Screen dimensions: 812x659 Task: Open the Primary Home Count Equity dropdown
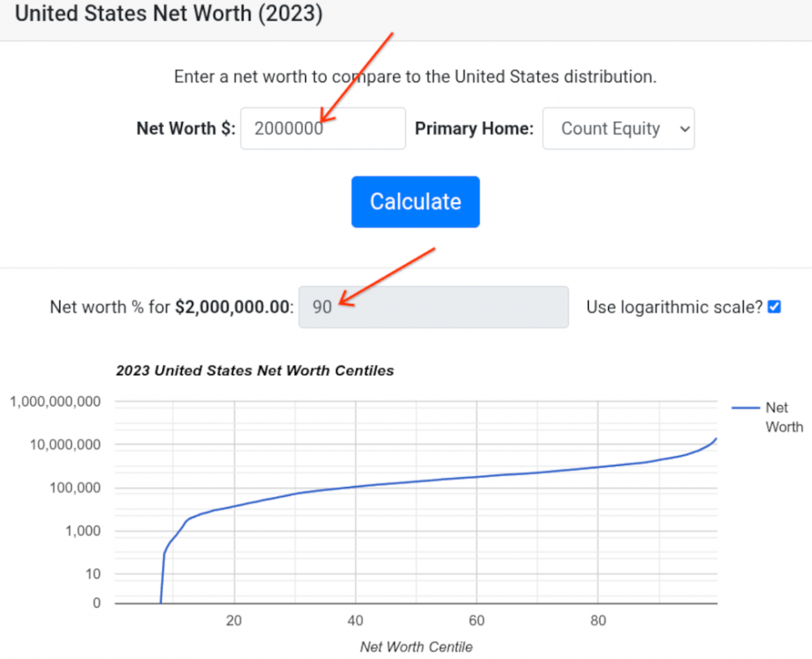[x=618, y=128]
